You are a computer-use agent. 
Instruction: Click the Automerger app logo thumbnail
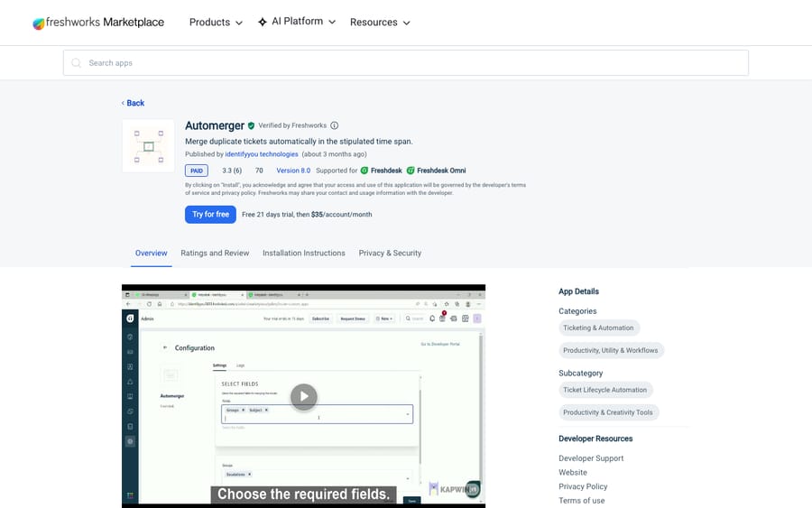(x=148, y=146)
